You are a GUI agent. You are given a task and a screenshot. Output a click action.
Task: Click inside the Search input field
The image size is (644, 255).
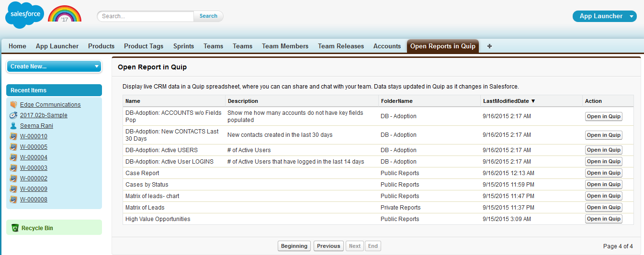pos(146,16)
